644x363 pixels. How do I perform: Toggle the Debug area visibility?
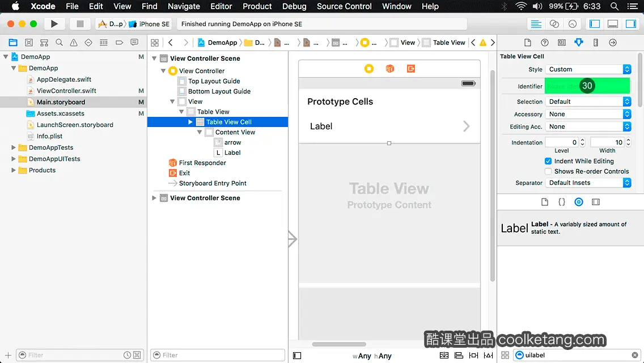point(612,24)
